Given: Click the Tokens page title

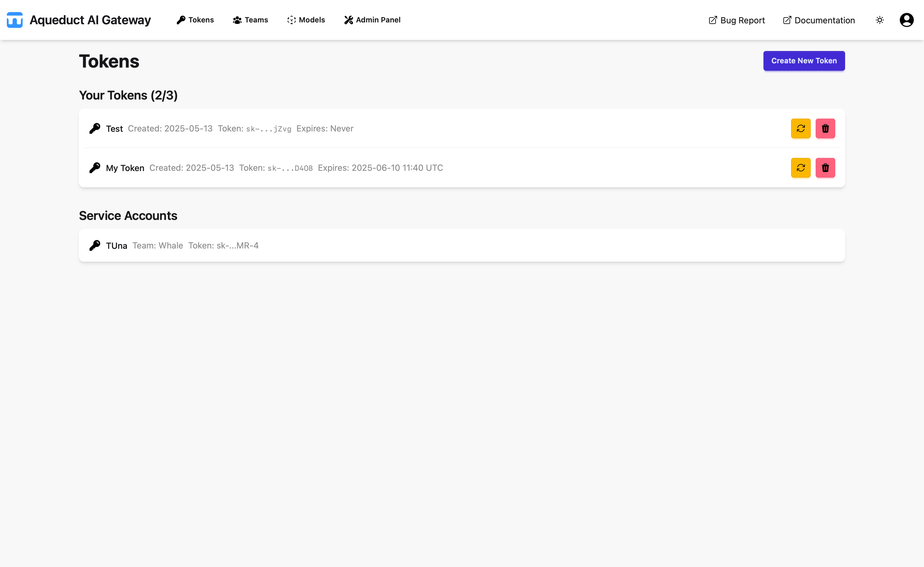Looking at the screenshot, I should (x=109, y=61).
